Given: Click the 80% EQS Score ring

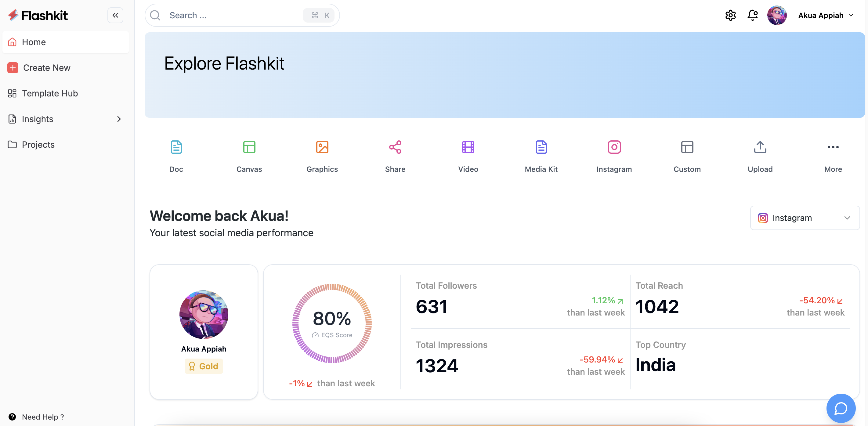Looking at the screenshot, I should (x=332, y=323).
